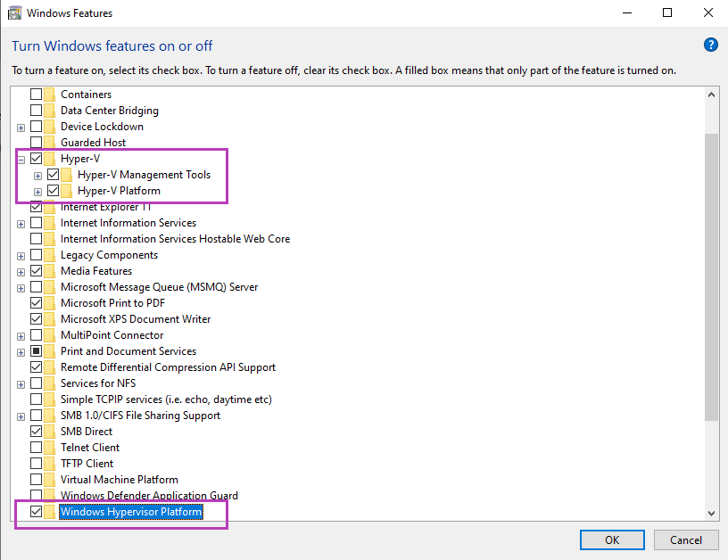Image resolution: width=728 pixels, height=560 pixels.
Task: Maximize the Windows Features window
Action: click(667, 13)
